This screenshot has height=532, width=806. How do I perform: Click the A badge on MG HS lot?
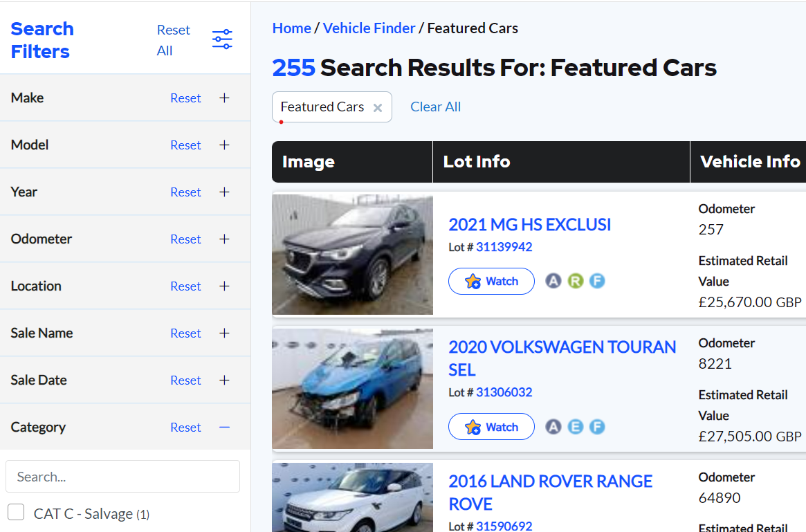553,281
